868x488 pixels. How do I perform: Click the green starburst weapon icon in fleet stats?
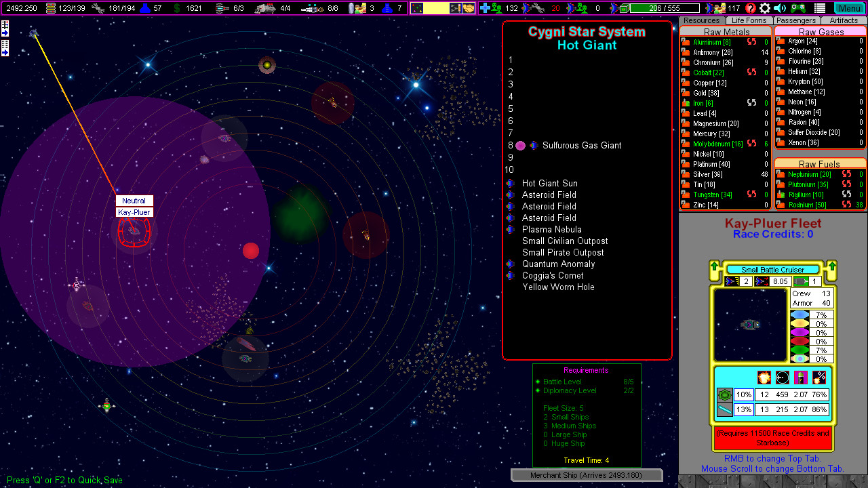click(725, 394)
